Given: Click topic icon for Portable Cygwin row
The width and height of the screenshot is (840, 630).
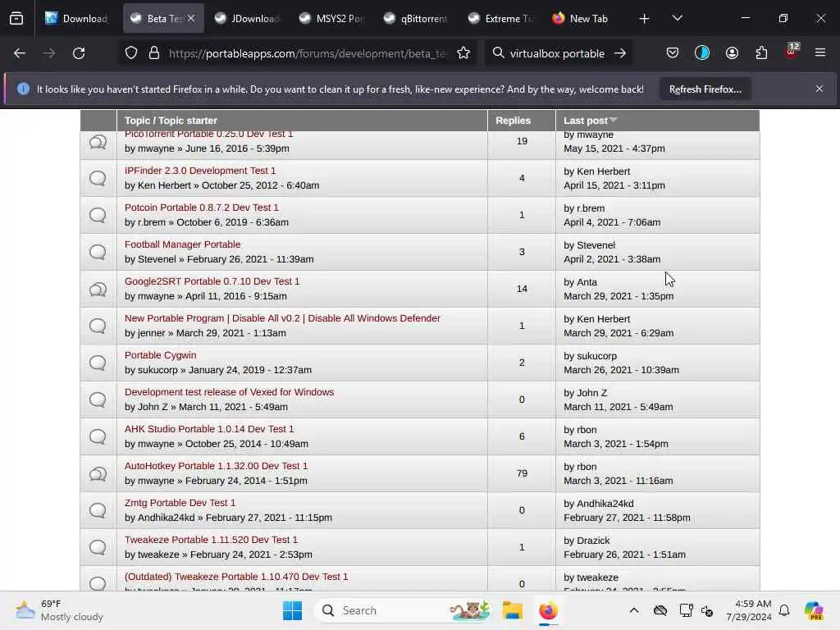Looking at the screenshot, I should [x=98, y=363].
